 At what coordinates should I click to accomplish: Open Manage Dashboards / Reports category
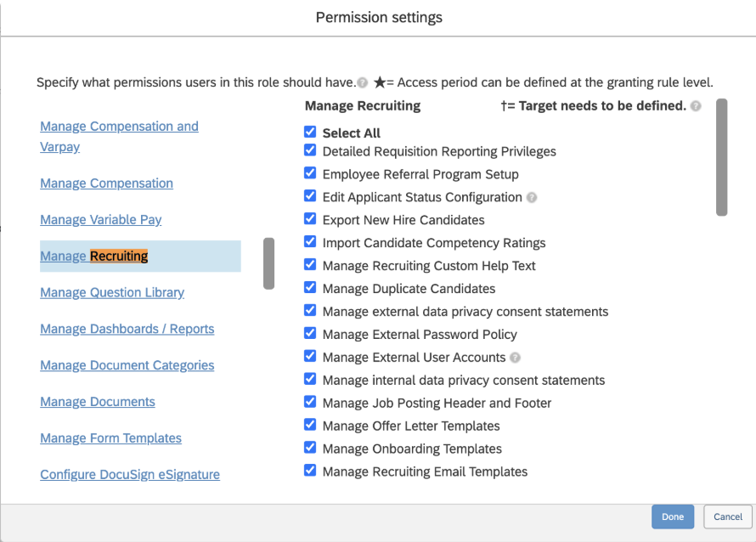[x=127, y=329]
